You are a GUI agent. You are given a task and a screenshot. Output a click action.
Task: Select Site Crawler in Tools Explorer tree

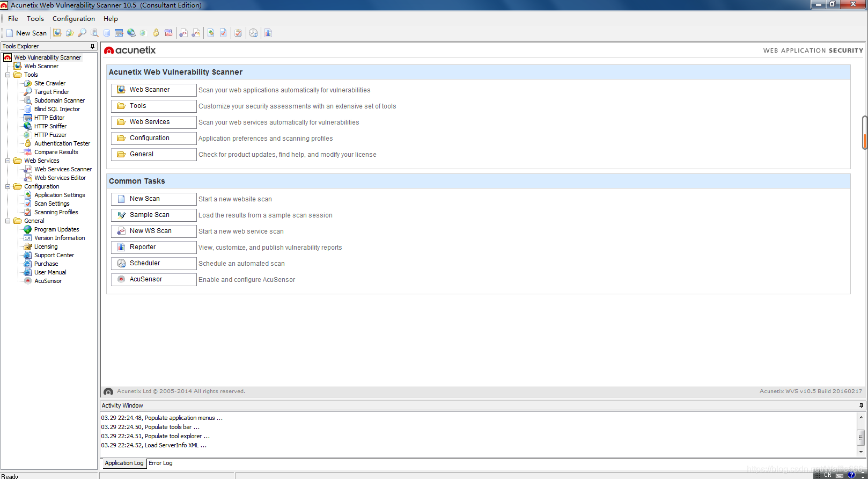coord(50,83)
